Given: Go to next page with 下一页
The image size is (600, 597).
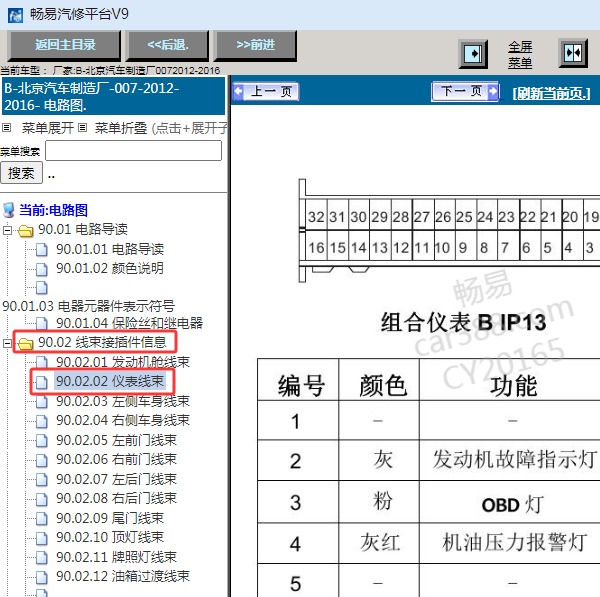Looking at the screenshot, I should 465,91.
